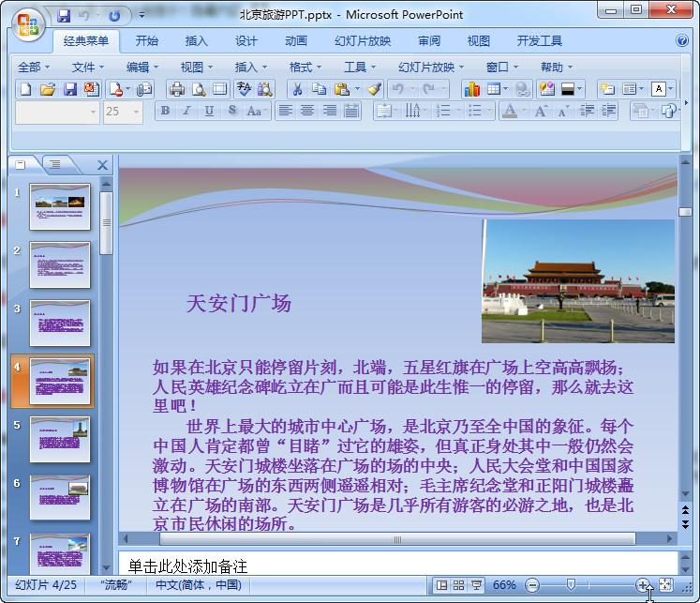The image size is (700, 603).
Task: Open the font color A dropdown arrow
Action: (524, 111)
